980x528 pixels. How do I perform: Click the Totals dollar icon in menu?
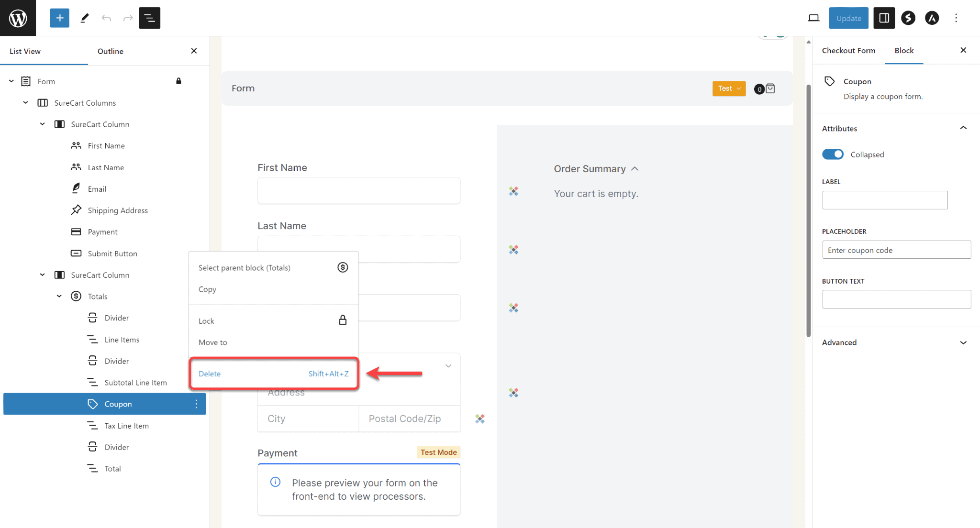point(343,267)
